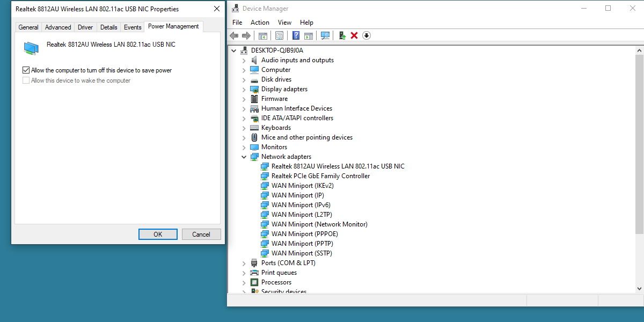Select Realtek PCIe GbE Family Controller
This screenshot has height=322, width=644.
tap(320, 176)
